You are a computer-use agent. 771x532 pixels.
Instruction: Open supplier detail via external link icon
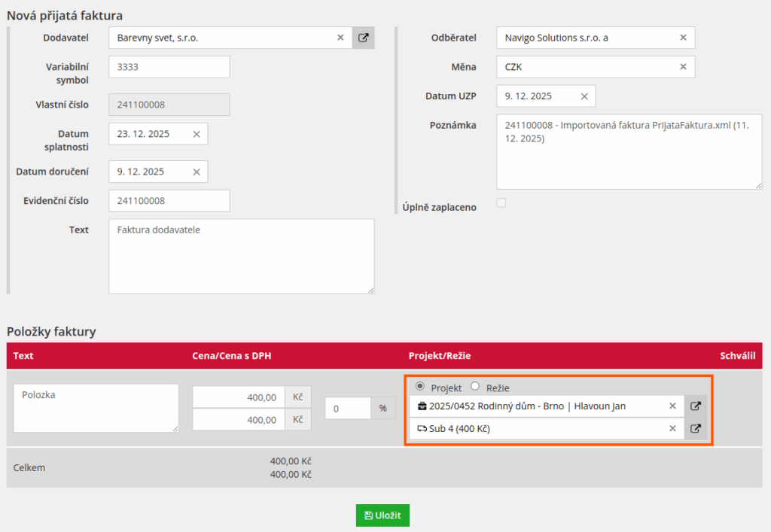click(x=363, y=38)
